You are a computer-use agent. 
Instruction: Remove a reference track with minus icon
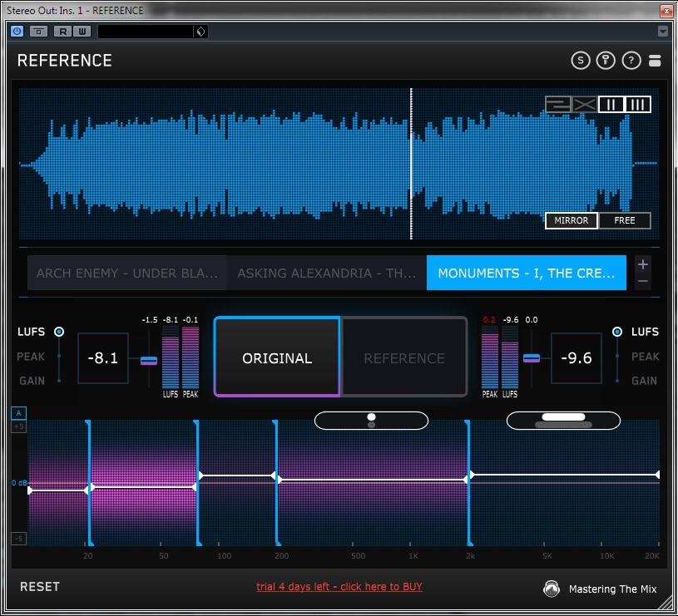pos(642,281)
